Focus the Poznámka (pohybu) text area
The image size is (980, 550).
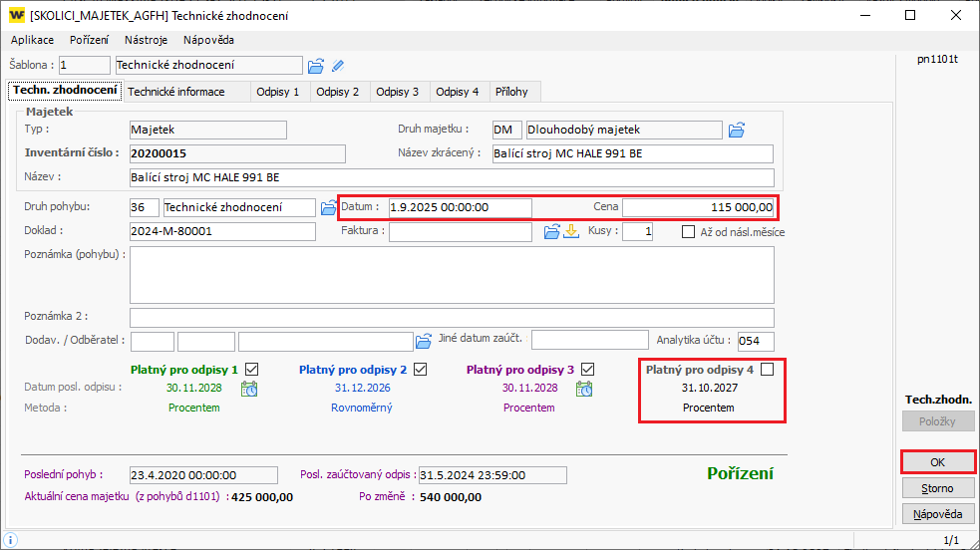(x=452, y=274)
